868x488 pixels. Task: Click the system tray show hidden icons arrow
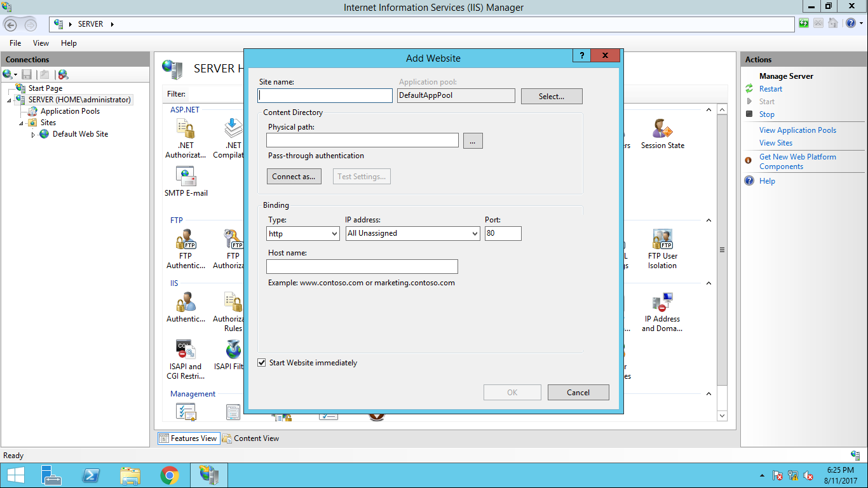[x=762, y=475]
